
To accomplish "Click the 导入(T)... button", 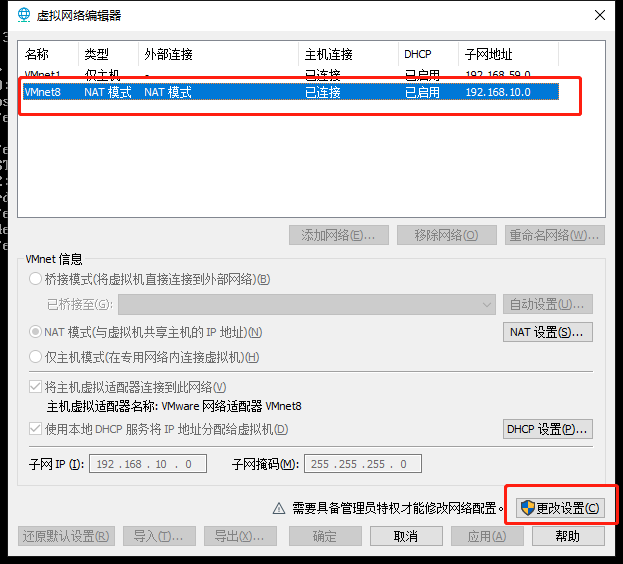I will pos(159,536).
